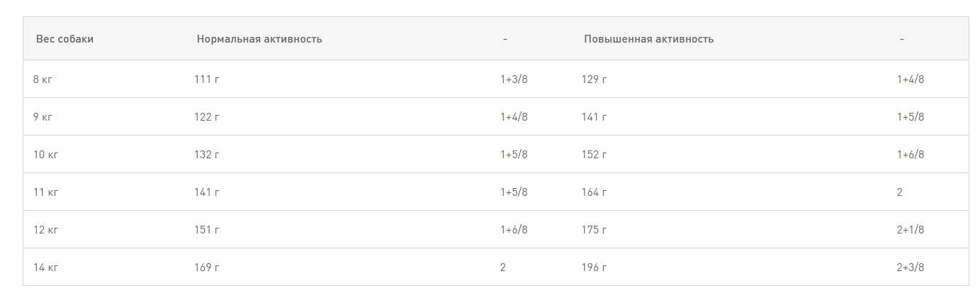Screen dimensions: 980x303
Task: Click the "Повышенная активность" column header
Action: pyautogui.click(x=648, y=39)
